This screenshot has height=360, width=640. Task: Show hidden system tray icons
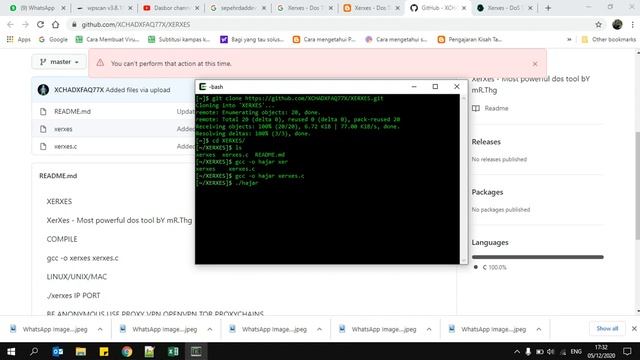pos(517,351)
